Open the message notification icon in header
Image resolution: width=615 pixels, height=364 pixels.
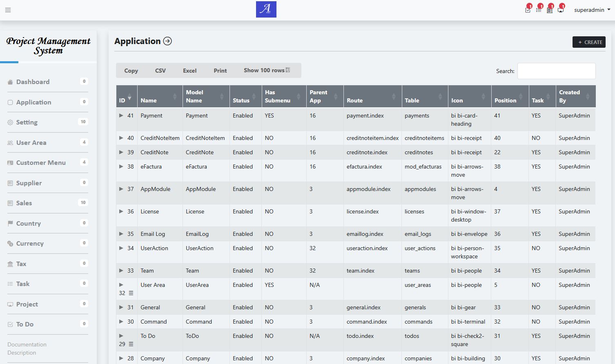click(x=561, y=10)
